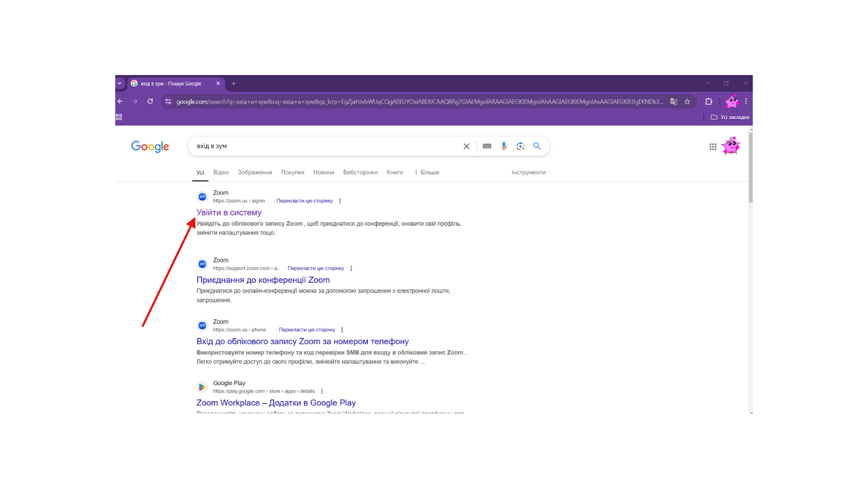Bookmark this page with the star icon
The image size is (868, 488).
tap(687, 101)
